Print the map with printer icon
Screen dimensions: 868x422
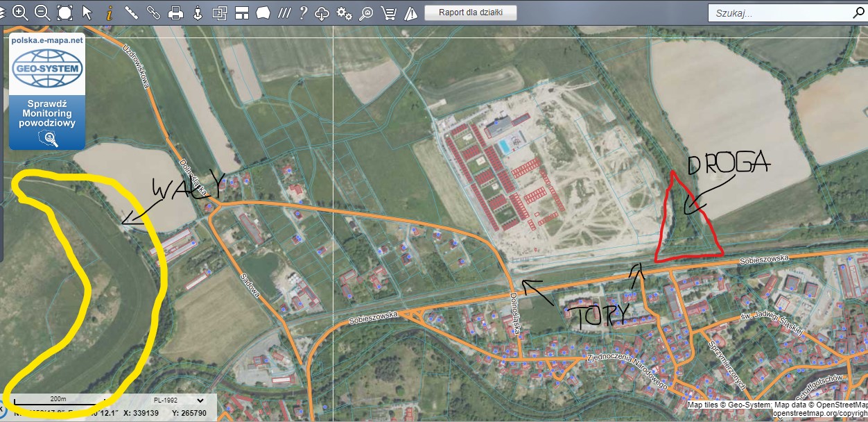176,12
